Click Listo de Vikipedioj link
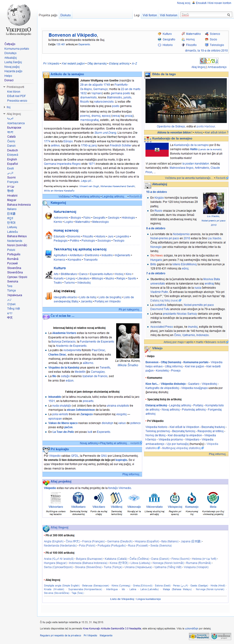Image resolution: width=234 pixels, height=644 pixels. pyautogui.click(x=122, y=599)
